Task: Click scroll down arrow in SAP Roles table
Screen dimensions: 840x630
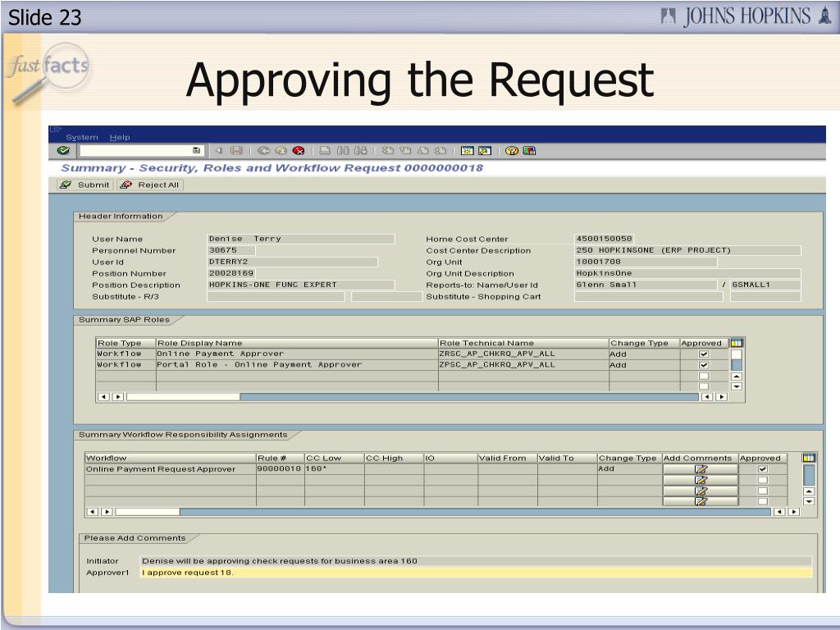Action: pyautogui.click(x=737, y=386)
